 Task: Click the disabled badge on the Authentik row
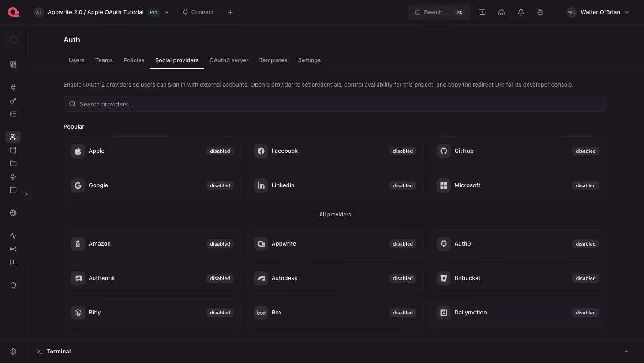tap(220, 278)
